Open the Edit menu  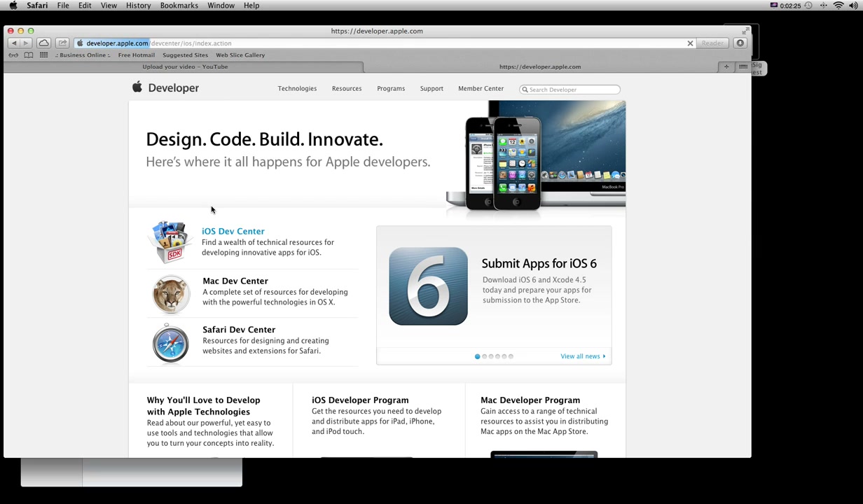click(85, 6)
